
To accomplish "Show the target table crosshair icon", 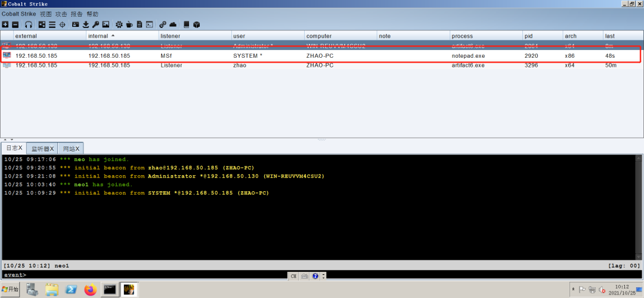I will click(63, 24).
